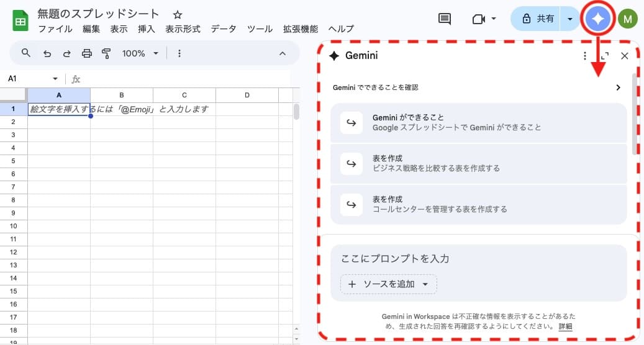Viewport: 644px width, 345px height.
Task: Open the camera icon dropdown arrow
Action: coord(494,19)
